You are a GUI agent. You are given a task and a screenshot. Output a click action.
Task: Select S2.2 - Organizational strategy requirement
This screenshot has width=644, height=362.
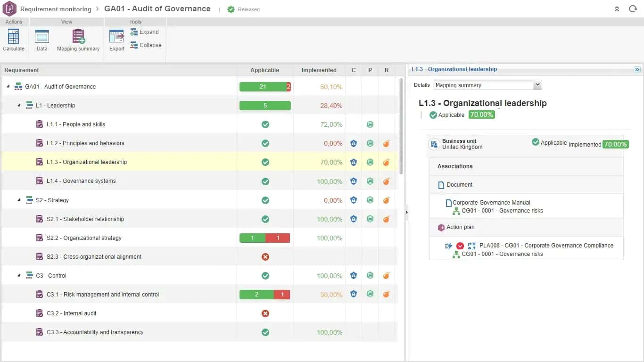pos(199,238)
